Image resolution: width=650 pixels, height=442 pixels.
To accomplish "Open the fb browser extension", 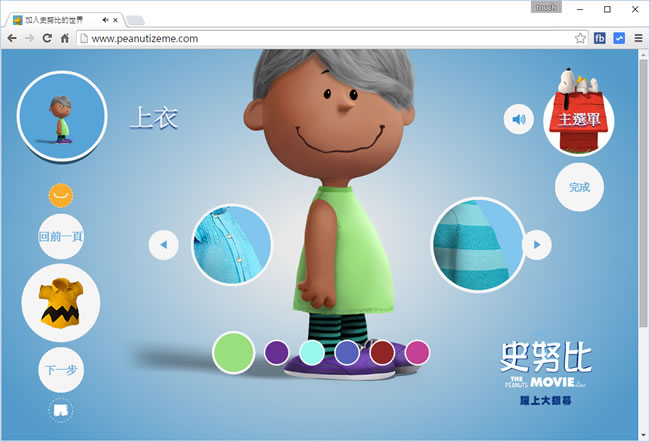I will coord(599,38).
